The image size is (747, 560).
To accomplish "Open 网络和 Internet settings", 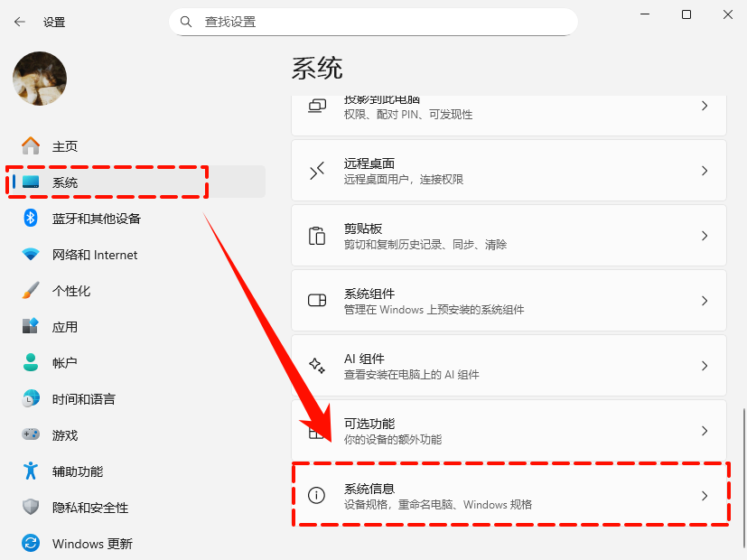I will click(x=95, y=255).
